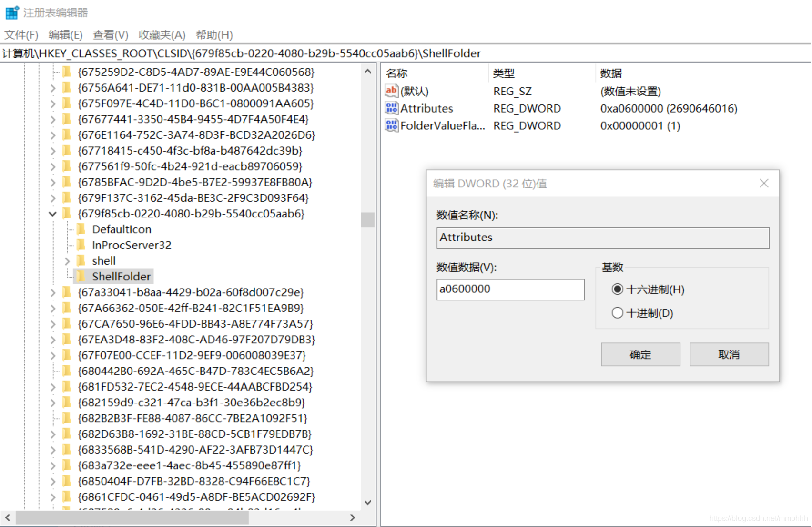This screenshot has height=527, width=812.
Task: Click the folder icon of DefaultIcon key
Action: tap(81, 229)
